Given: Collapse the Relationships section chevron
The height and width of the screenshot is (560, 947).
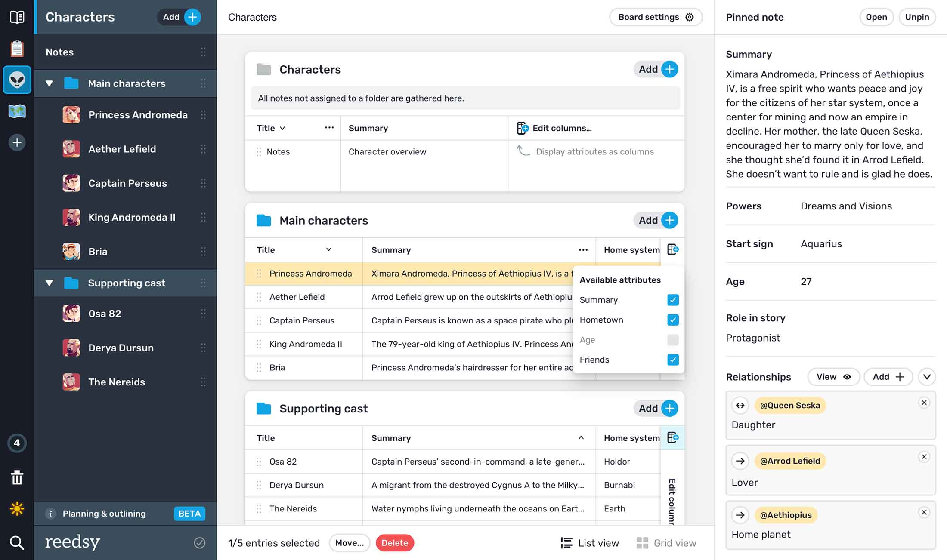Looking at the screenshot, I should click(927, 377).
